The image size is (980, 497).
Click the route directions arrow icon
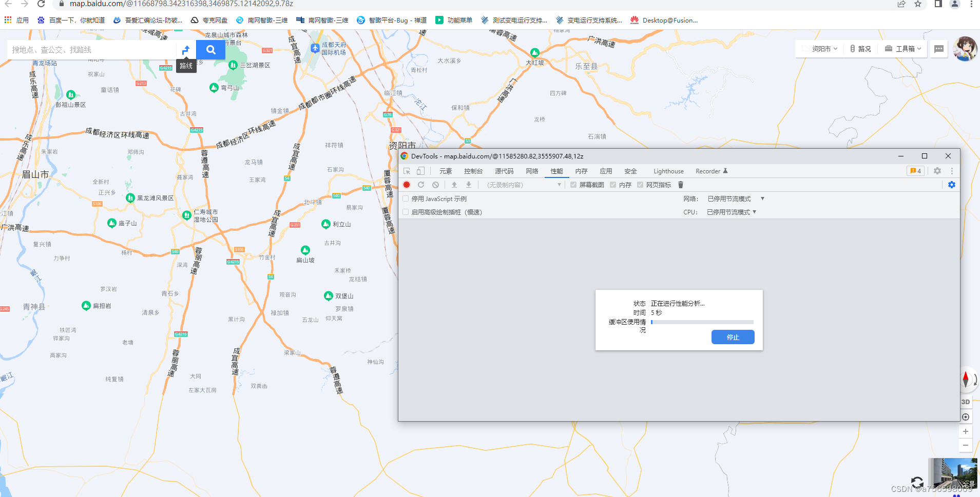(x=186, y=50)
